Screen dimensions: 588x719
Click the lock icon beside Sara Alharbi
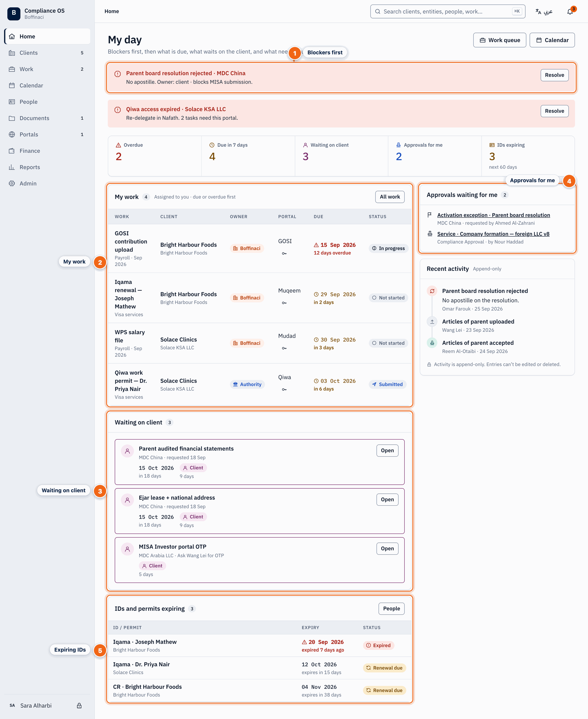point(79,706)
